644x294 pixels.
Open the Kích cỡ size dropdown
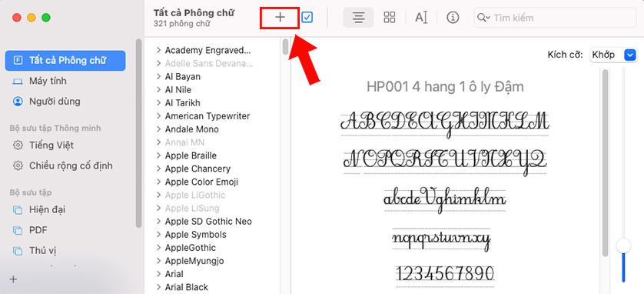(612, 55)
